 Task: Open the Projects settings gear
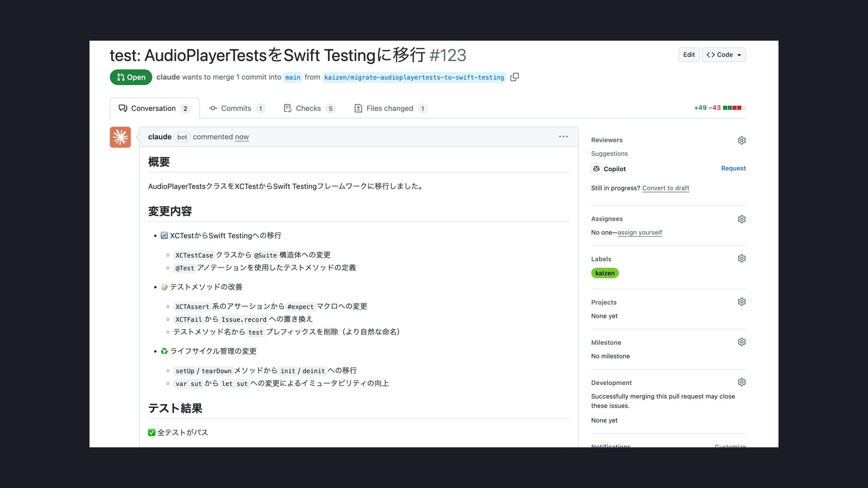(741, 302)
